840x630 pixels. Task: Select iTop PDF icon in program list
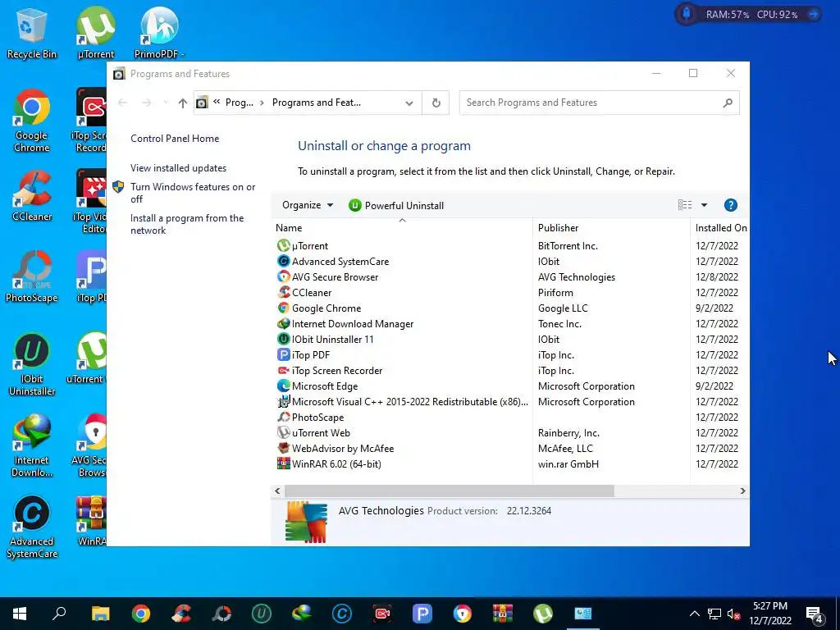283,354
